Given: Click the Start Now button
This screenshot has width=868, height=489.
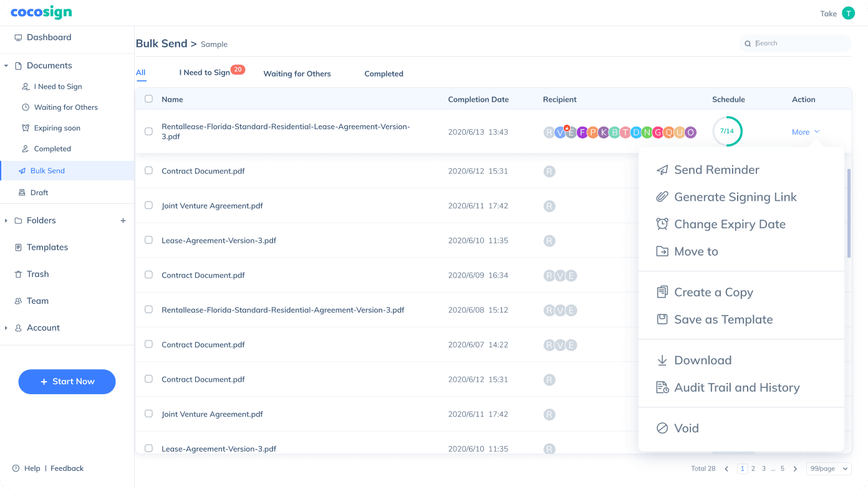Looking at the screenshot, I should point(67,382).
